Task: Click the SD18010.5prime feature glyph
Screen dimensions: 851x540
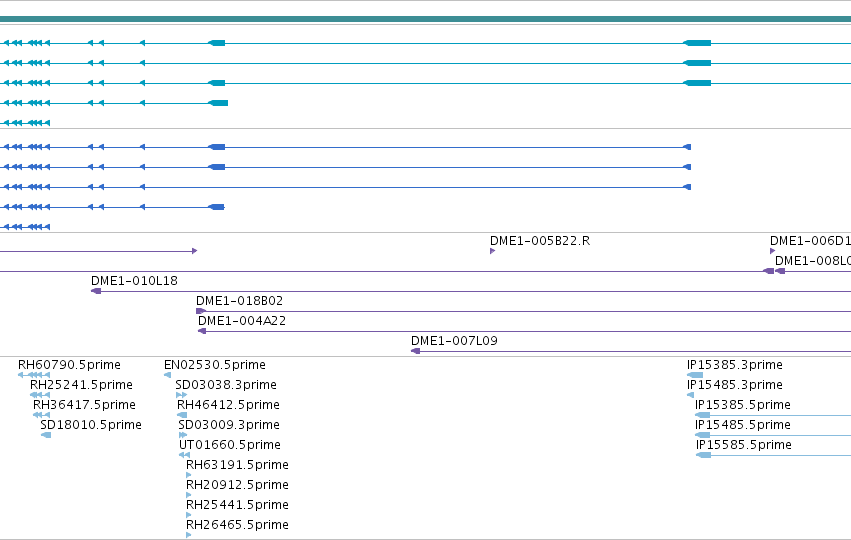Action: point(46,435)
